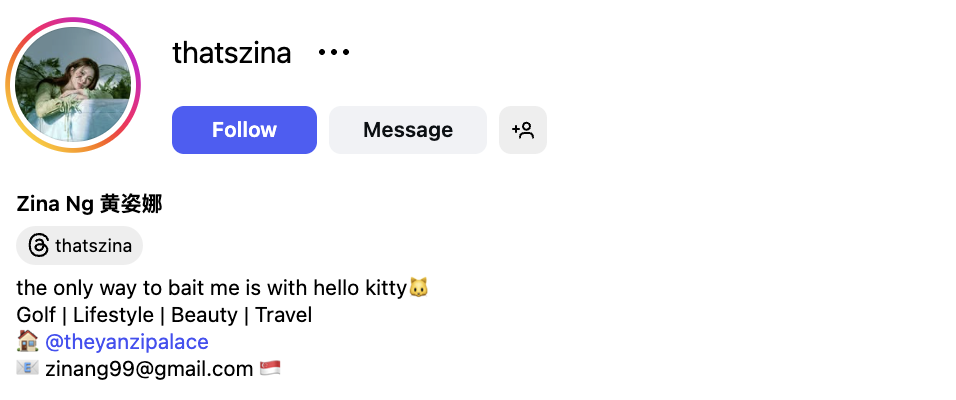Viewport: 956px width, 400px height.
Task: Click the zinang99@gmail.com email address
Action: (x=149, y=369)
